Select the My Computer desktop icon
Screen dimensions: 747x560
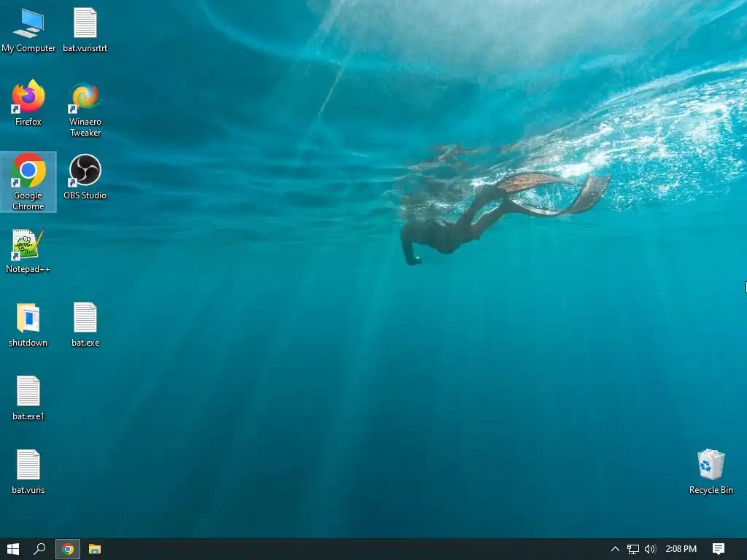tap(28, 29)
